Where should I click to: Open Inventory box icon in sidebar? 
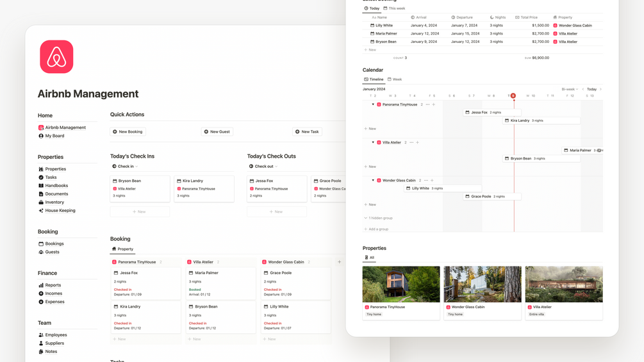tap(41, 202)
